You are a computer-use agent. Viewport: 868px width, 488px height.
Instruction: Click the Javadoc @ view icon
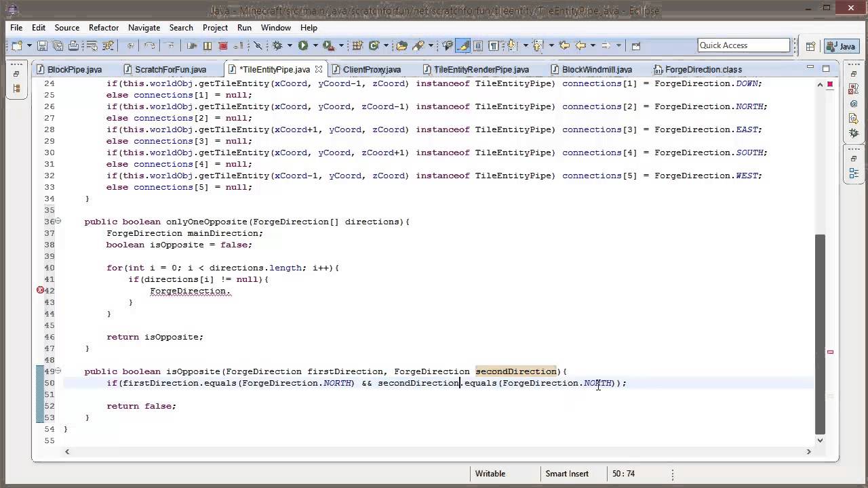tap(854, 104)
